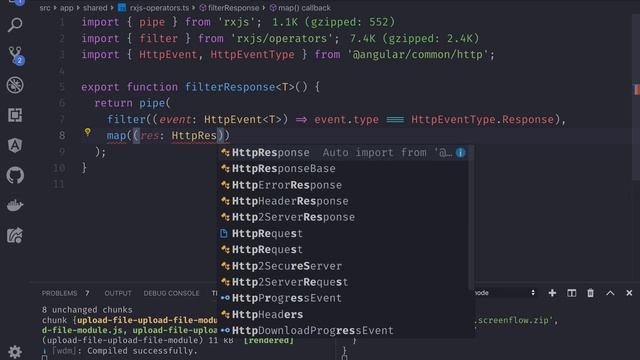The image size is (640, 360).
Task: Select HttpErrorResponse suggestion
Action: [342, 185]
